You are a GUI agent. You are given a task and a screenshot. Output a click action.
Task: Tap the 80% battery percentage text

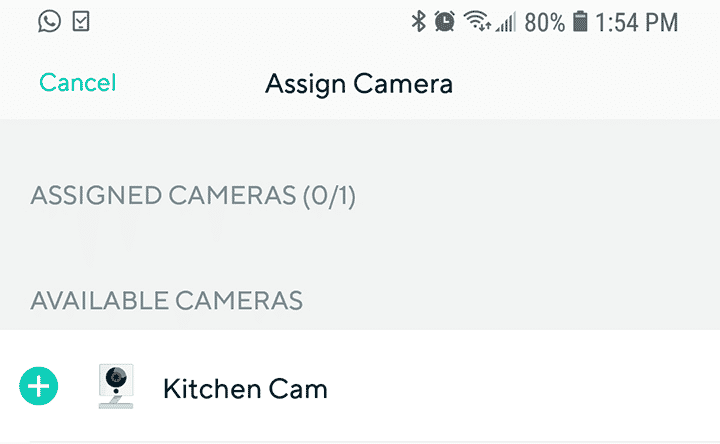[544, 21]
